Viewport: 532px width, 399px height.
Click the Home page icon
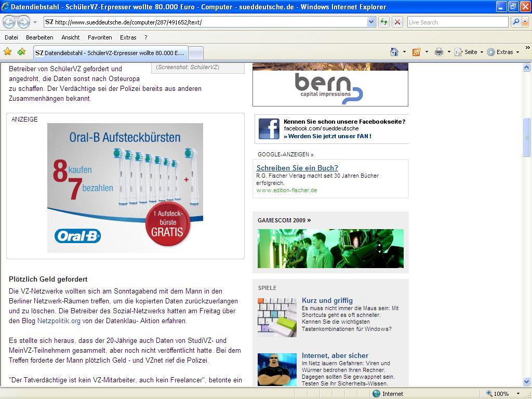coord(394,52)
